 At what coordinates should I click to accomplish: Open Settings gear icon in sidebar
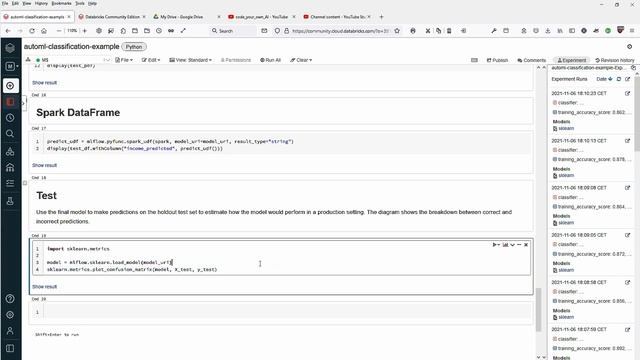(10, 315)
